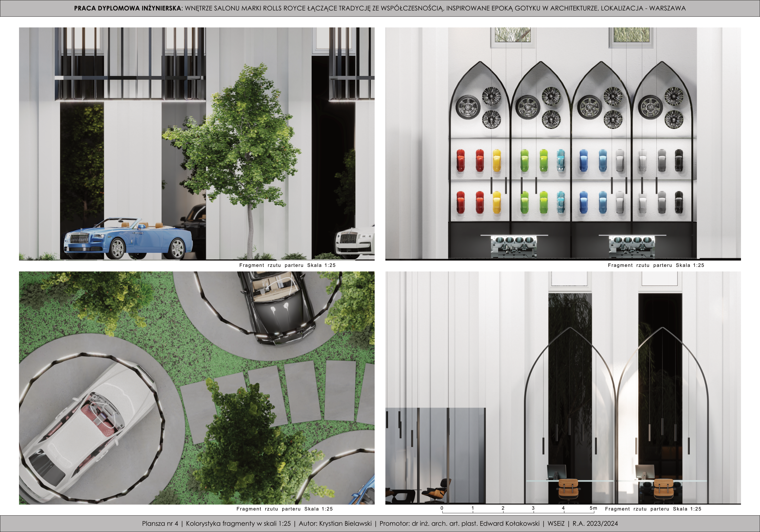Click the '3' mark on the scale bar
This screenshot has width=760, height=532.
[x=533, y=508]
